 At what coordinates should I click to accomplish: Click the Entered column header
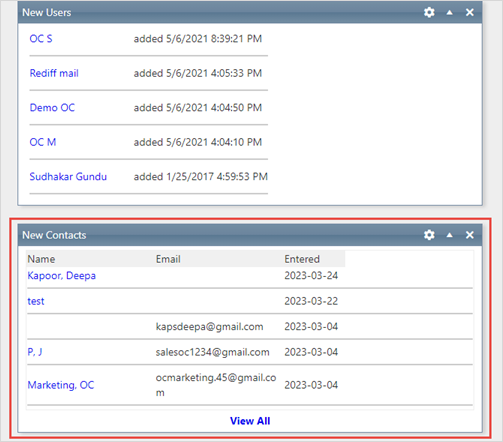coord(302,259)
